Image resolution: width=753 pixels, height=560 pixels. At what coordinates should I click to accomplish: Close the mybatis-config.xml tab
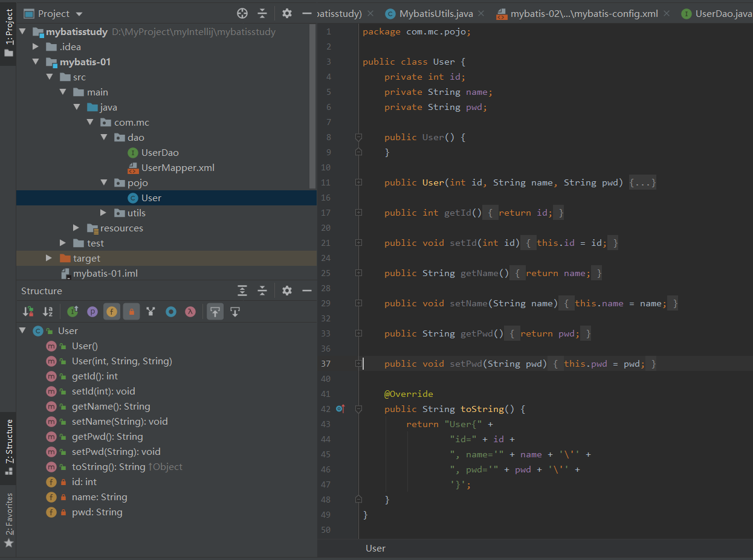coord(667,13)
